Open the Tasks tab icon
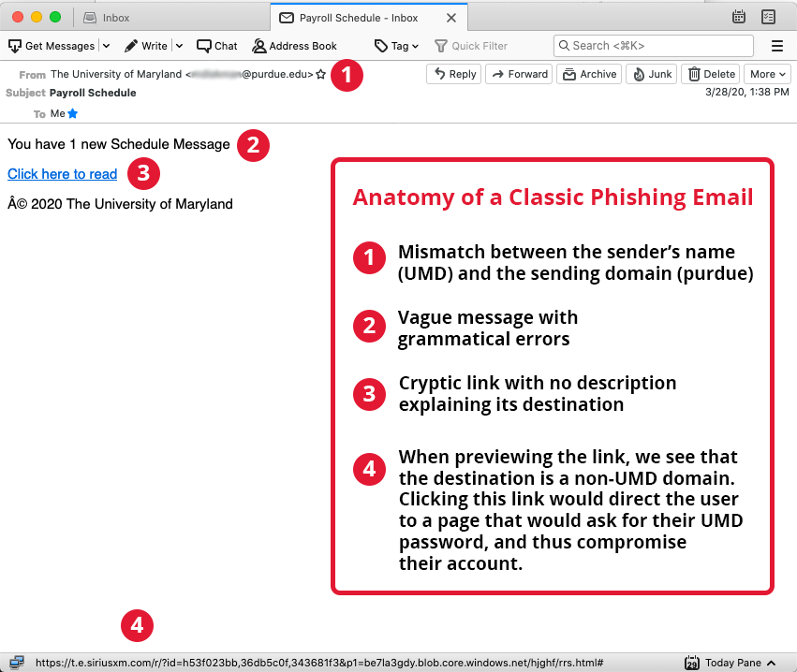 click(x=768, y=17)
